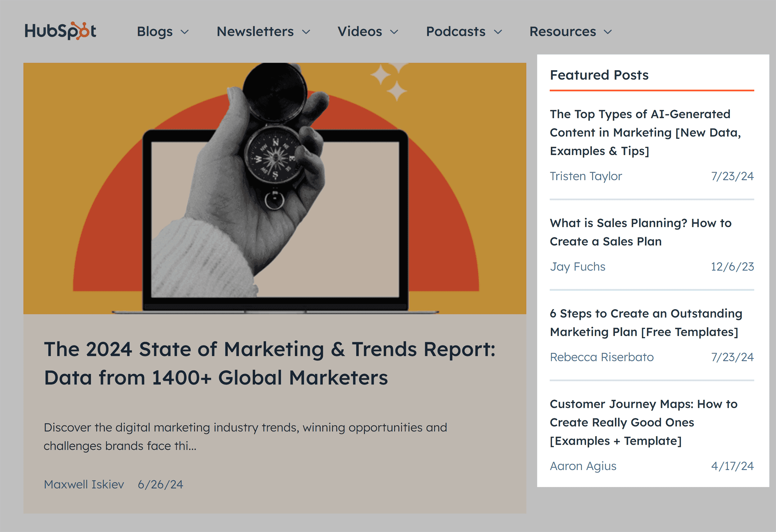Viewport: 776px width, 532px height.
Task: Open the AI-Generated Content in Marketing post
Action: tap(645, 133)
